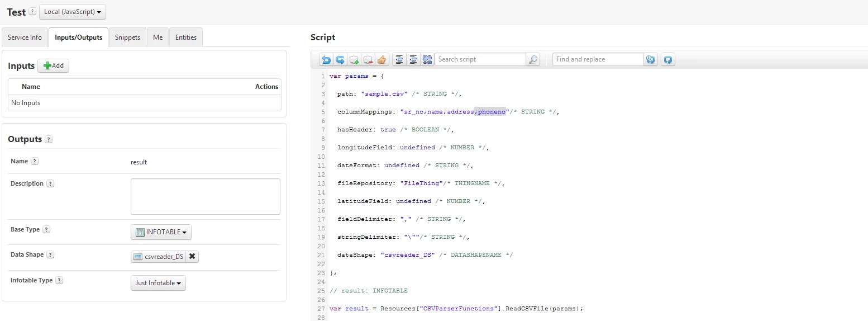868x321 pixels.
Task: Click the "No Inputs" table row
Action: coord(145,103)
